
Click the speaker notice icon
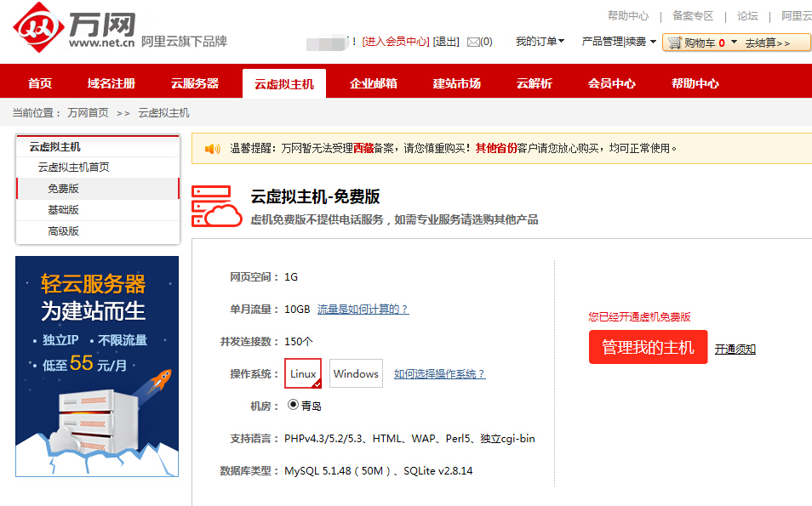coord(212,149)
